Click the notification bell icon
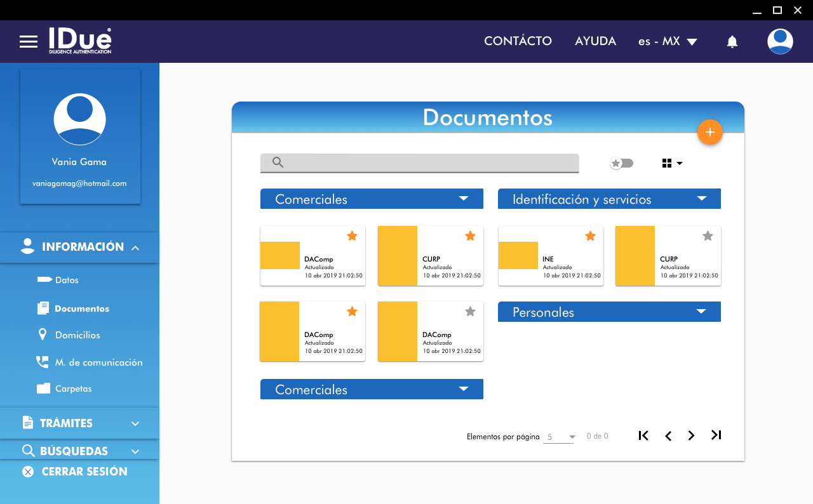 tap(732, 42)
